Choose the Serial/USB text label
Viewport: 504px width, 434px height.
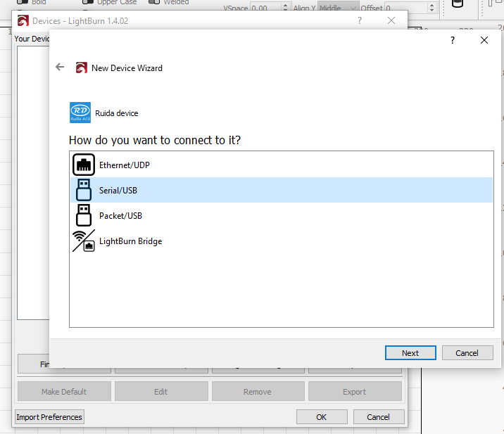(118, 191)
